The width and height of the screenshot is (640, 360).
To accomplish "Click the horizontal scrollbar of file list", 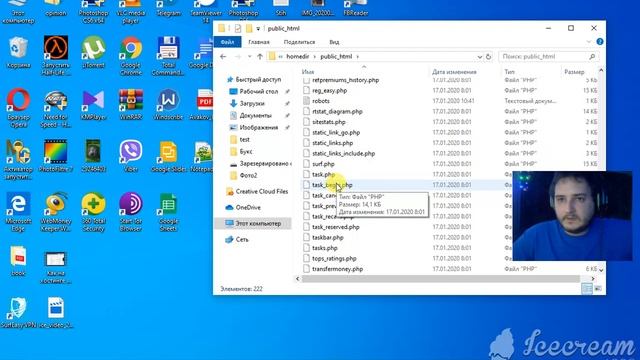I will [x=440, y=279].
